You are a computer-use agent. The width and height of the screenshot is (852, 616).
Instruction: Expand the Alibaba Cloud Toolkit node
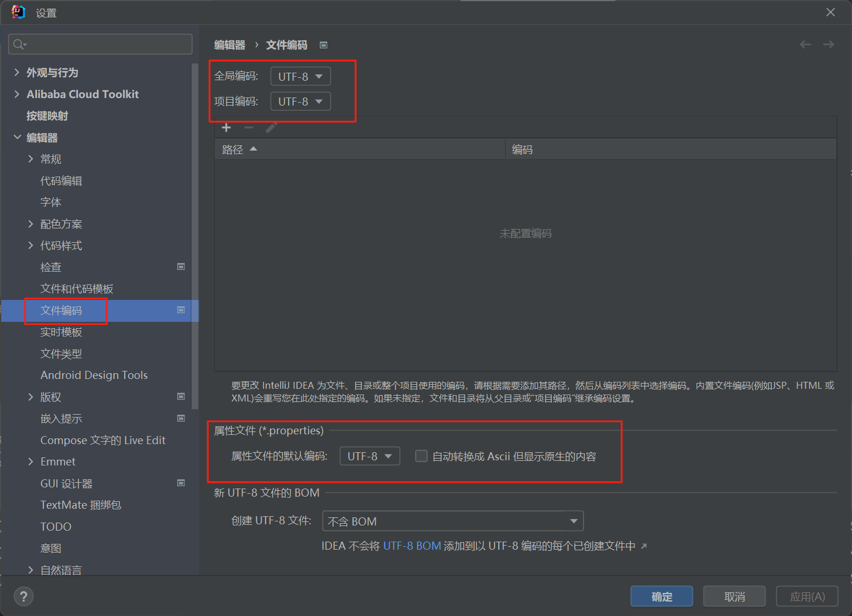[17, 94]
